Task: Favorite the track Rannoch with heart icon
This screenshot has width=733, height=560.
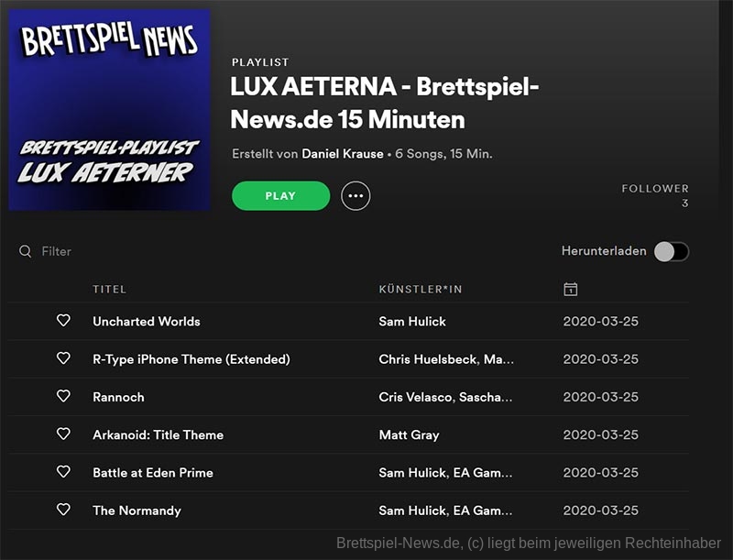Action: coord(63,397)
